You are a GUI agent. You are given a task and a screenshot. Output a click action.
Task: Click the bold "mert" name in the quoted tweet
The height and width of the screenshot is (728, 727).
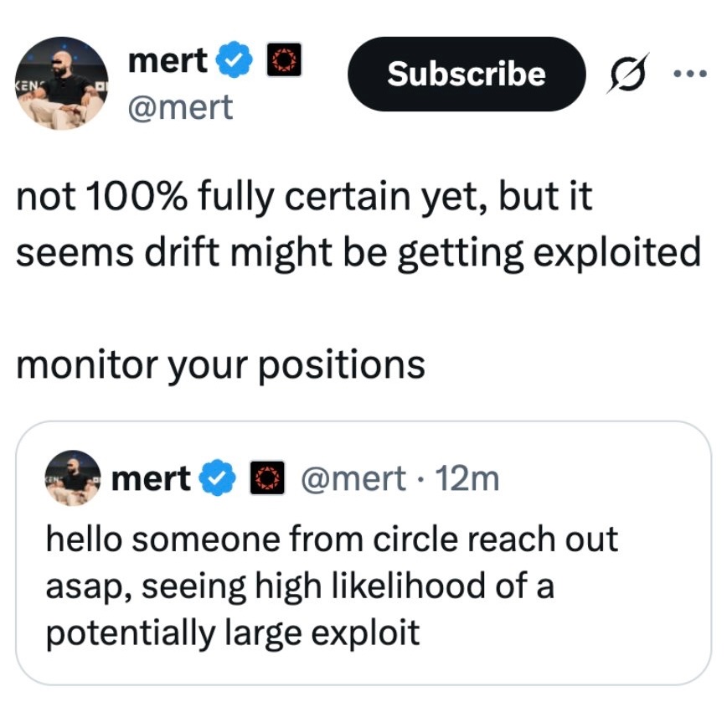[151, 478]
